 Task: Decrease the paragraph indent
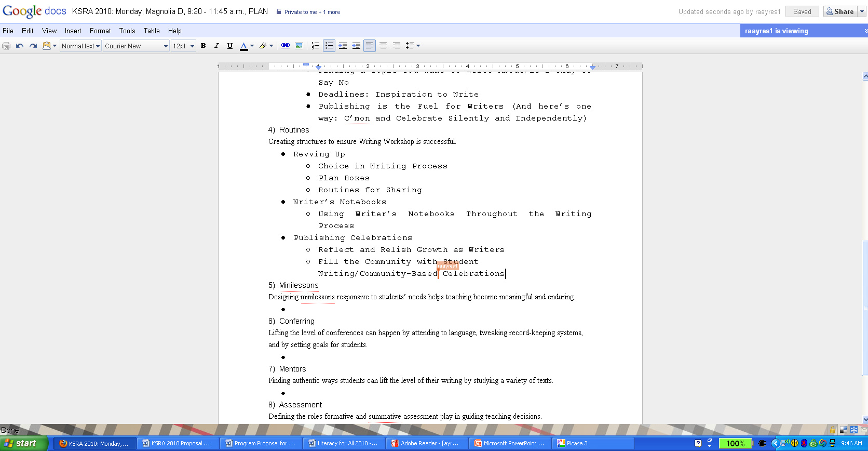pos(343,46)
